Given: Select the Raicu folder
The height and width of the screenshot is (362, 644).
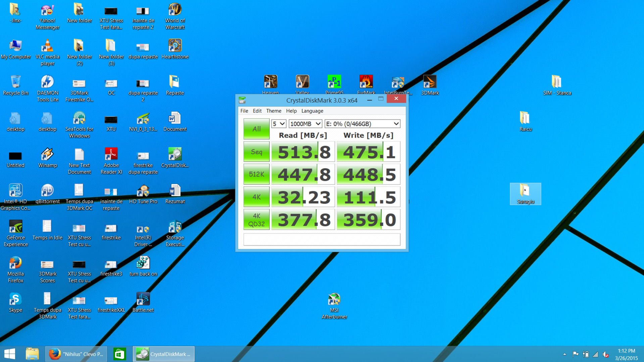Looking at the screenshot, I should pyautogui.click(x=526, y=122).
